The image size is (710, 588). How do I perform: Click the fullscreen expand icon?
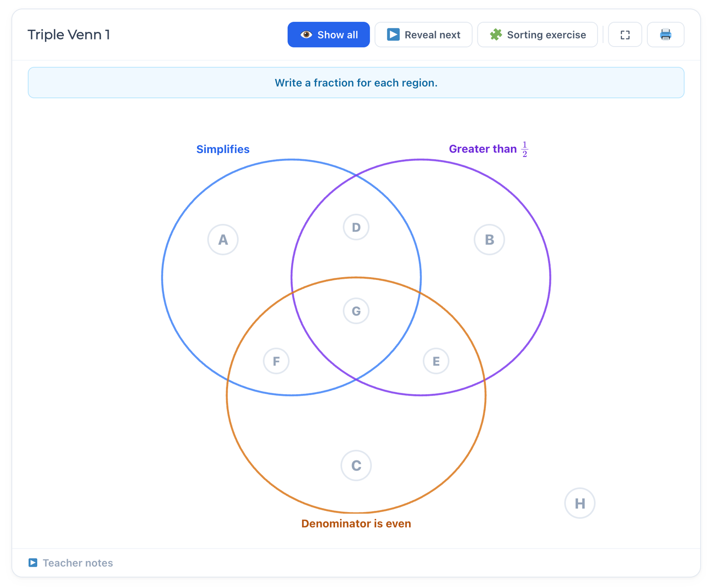point(625,35)
